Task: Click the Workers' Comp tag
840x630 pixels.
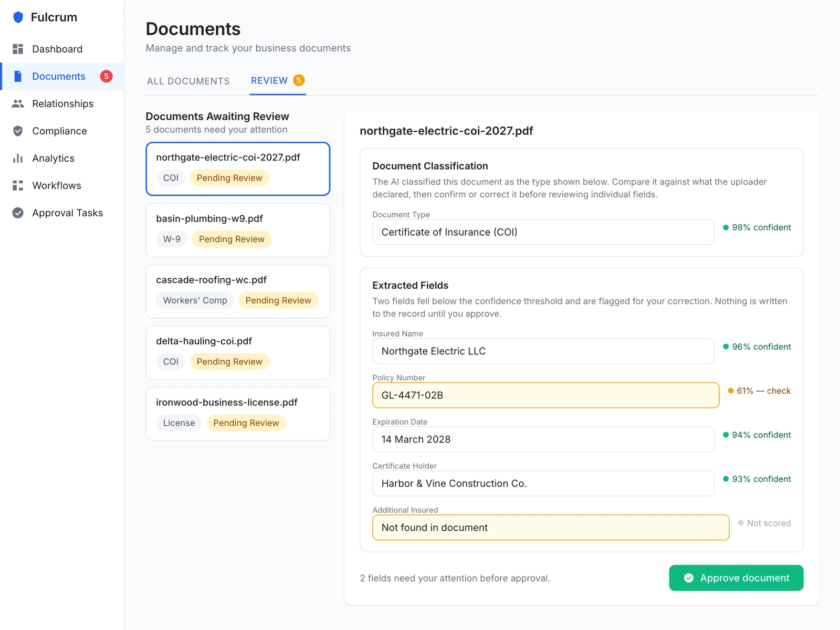Action: point(195,300)
